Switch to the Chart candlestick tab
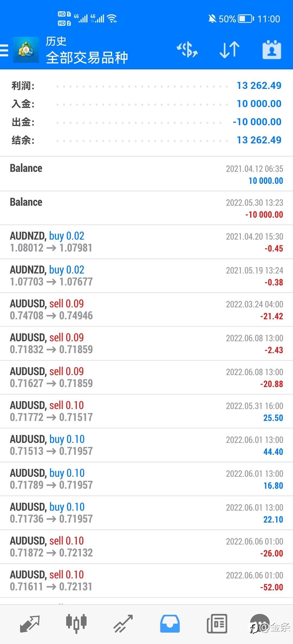 (x=76, y=623)
